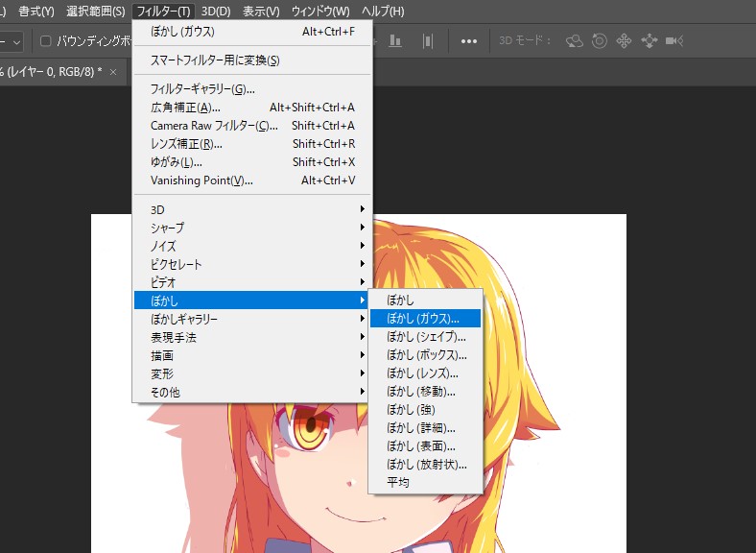Viewport: 756px width, 553px height.
Task: Click the 3D camera zoom icon
Action: tap(674, 41)
